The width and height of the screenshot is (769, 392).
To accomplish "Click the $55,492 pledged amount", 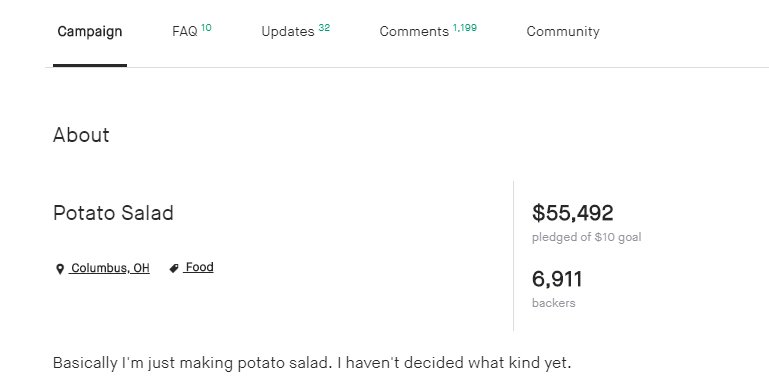I will [572, 213].
